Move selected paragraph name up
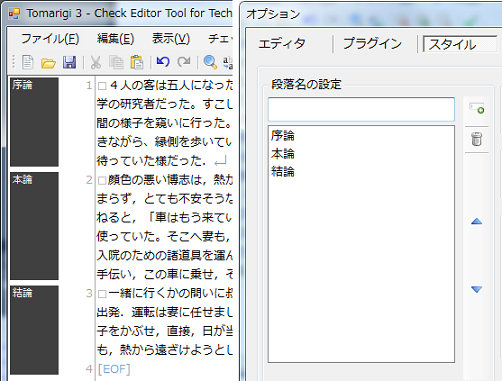The width and height of the screenshot is (502, 381). (x=477, y=221)
